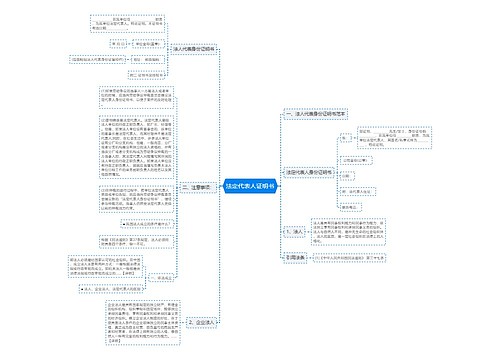This screenshot has width=500, height=360.
Task: Select the 法人代表身份证明书 node at top left
Action: (x=194, y=49)
